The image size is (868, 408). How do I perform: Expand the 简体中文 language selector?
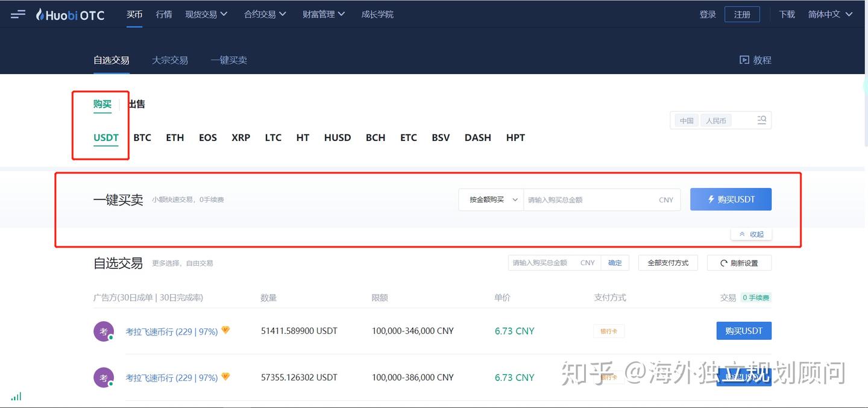(x=829, y=14)
